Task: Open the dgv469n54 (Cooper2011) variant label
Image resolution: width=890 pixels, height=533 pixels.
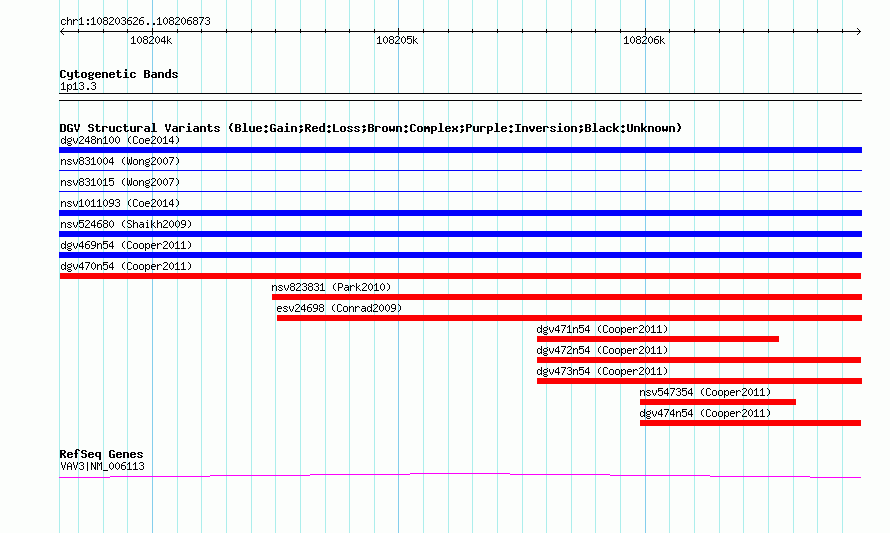Action: click(x=126, y=245)
